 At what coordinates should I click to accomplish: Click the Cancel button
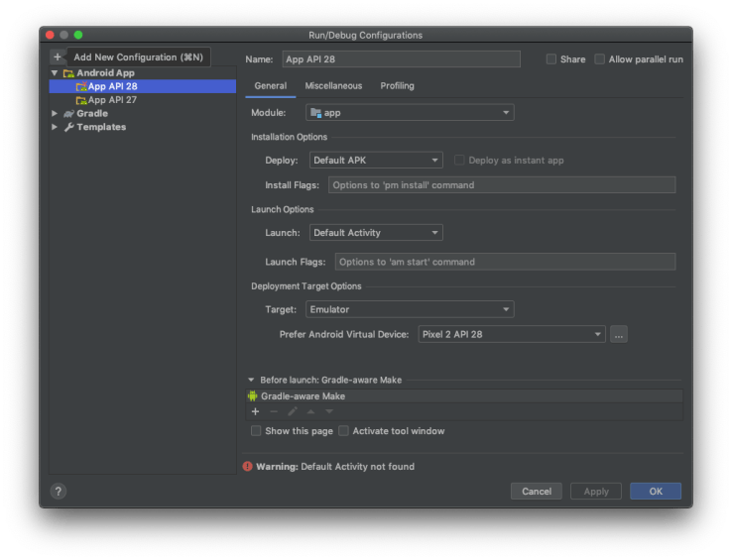pyautogui.click(x=537, y=491)
